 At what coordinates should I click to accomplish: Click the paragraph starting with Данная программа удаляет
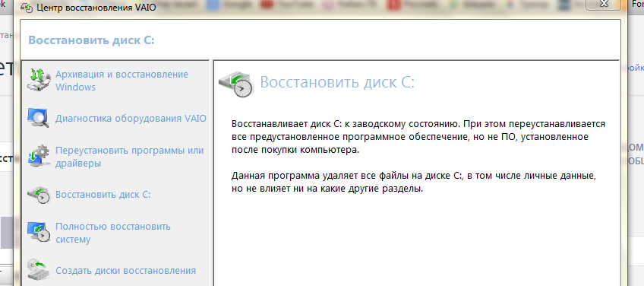click(413, 183)
